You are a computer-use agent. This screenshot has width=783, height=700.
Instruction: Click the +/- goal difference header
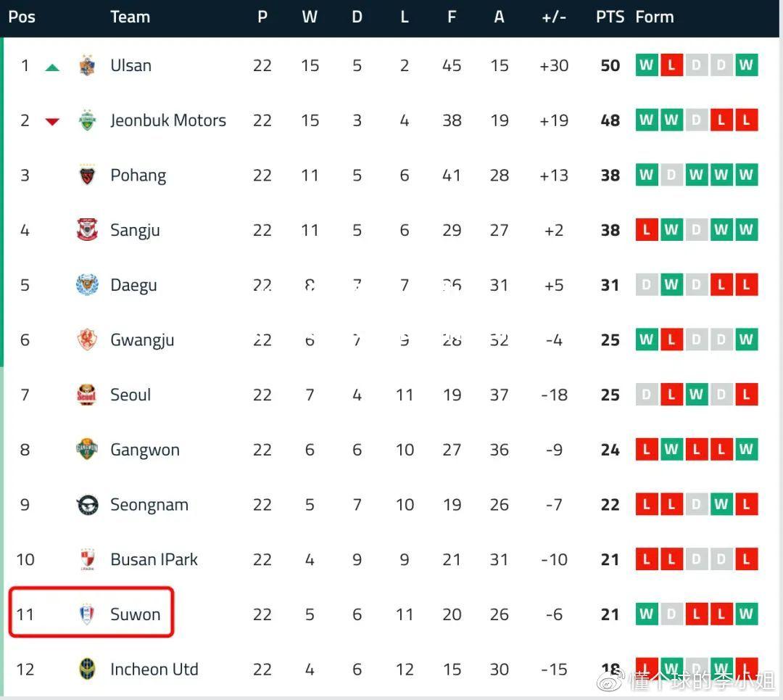pyautogui.click(x=554, y=17)
